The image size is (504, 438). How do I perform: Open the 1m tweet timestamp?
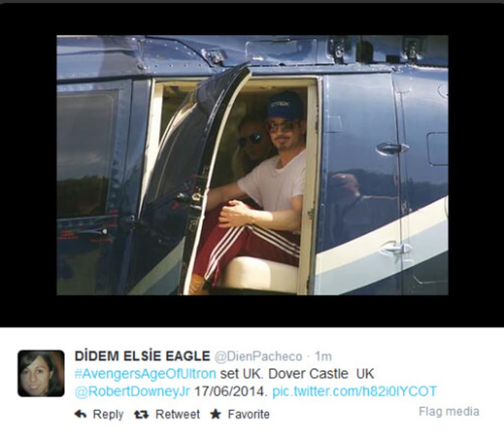323,356
